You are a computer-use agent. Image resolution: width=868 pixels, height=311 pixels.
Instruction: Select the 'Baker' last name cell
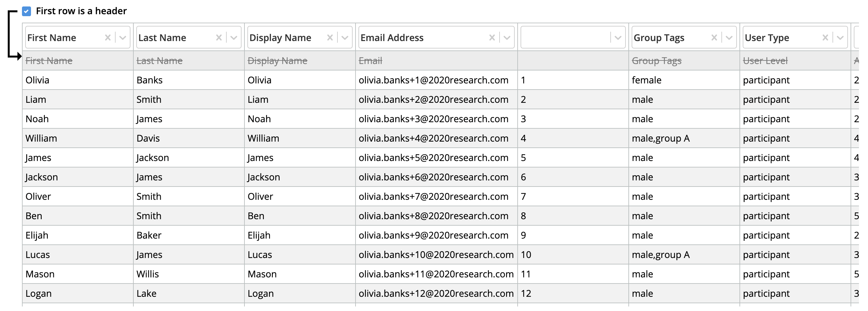tap(189, 235)
